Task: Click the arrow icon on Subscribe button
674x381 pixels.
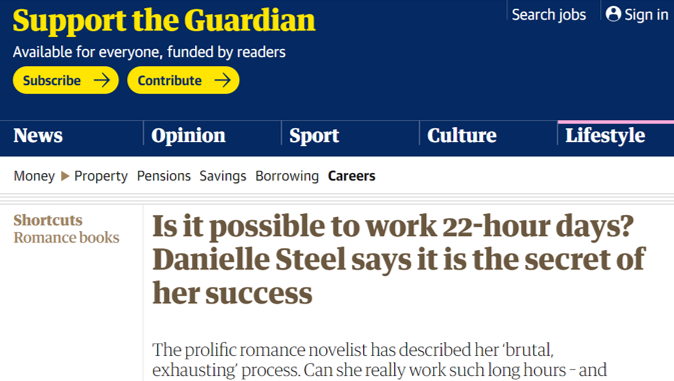Action: click(x=101, y=80)
